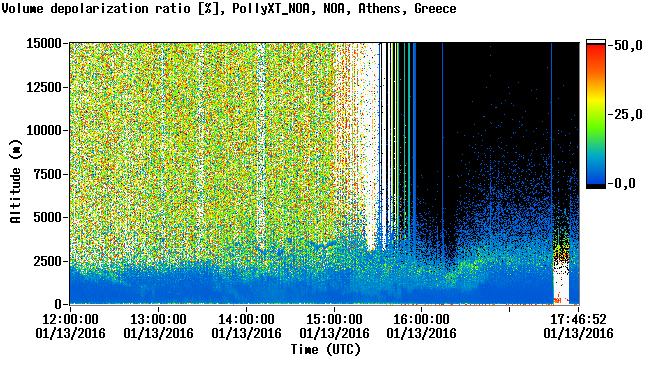Click the 14:00:00 time axis label

pos(246,319)
